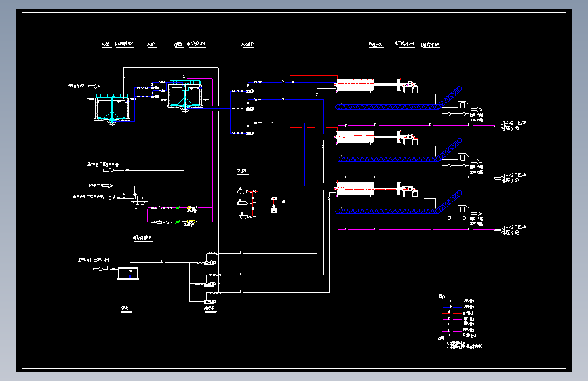588x381 pixels.
Task: Select the gray line sample in the legend
Action: (x=452, y=302)
